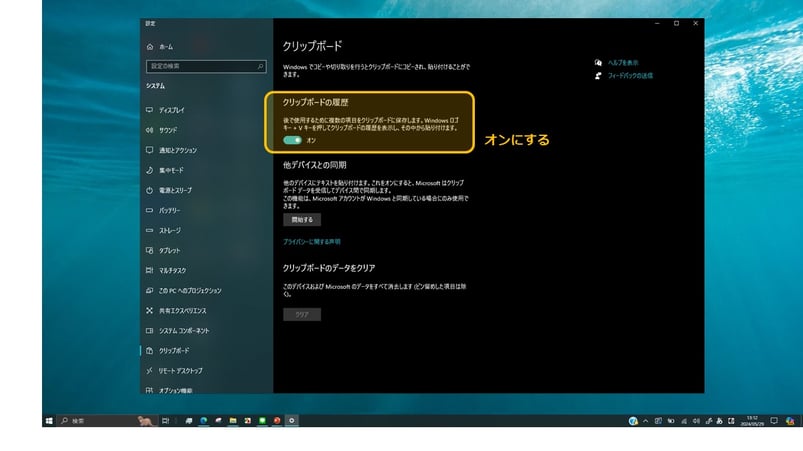Open Task View on the taskbar
Image resolution: width=803 pixels, height=451 pixels.
(x=165, y=421)
